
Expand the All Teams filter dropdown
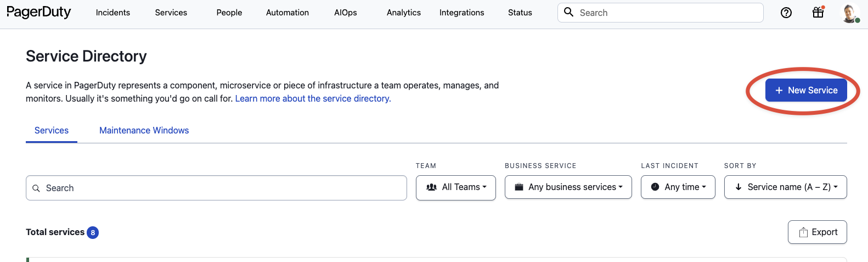click(x=456, y=187)
